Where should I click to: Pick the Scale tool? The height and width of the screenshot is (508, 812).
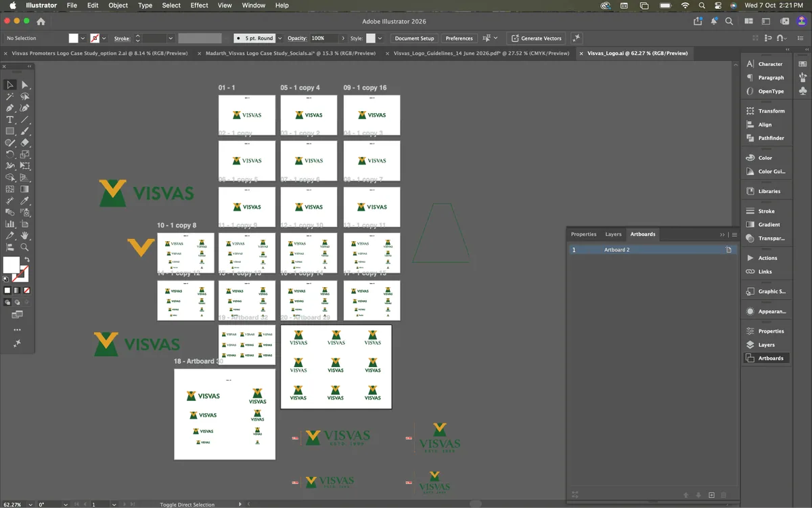tap(24, 154)
